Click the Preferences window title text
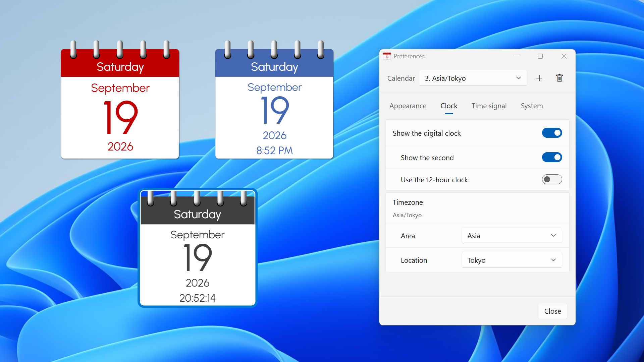This screenshot has height=362, width=644. pyautogui.click(x=409, y=56)
